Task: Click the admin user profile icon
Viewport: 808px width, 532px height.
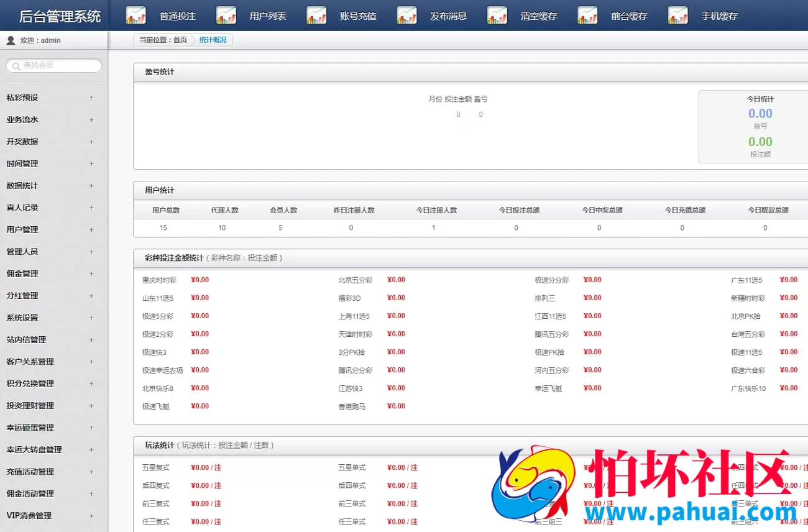Action: click(x=11, y=39)
